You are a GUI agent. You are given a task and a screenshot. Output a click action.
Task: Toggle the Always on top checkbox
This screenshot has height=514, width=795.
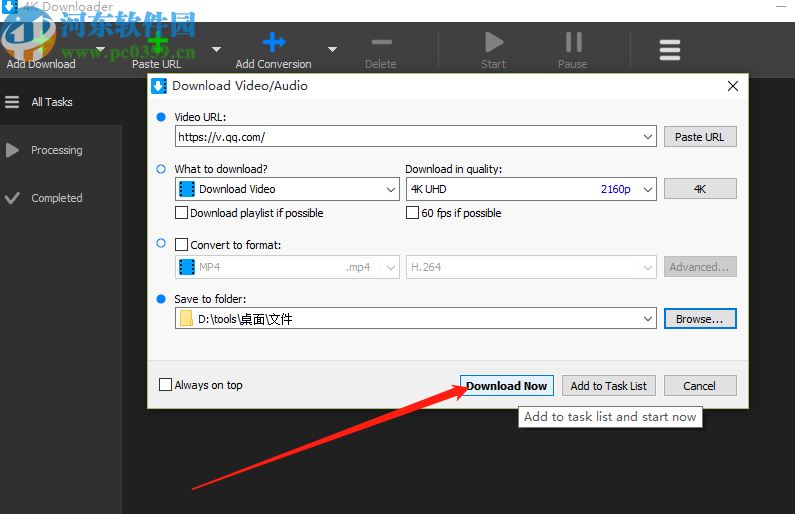[165, 384]
